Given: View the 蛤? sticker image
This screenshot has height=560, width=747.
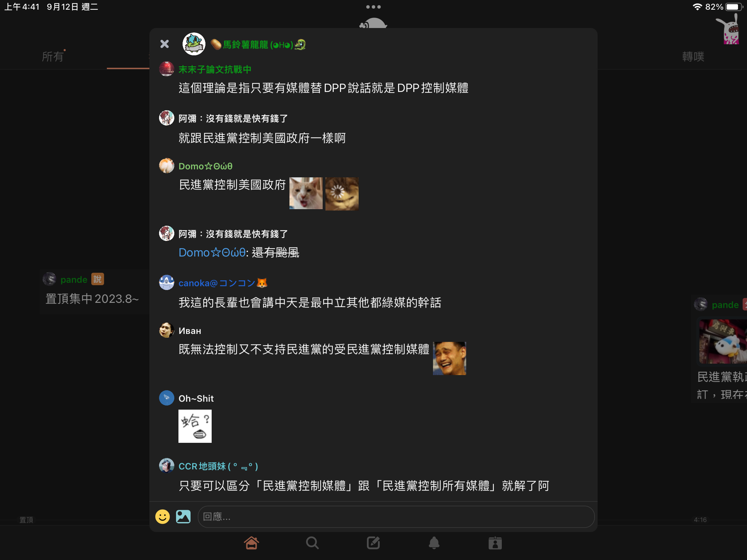Looking at the screenshot, I should tap(195, 426).
